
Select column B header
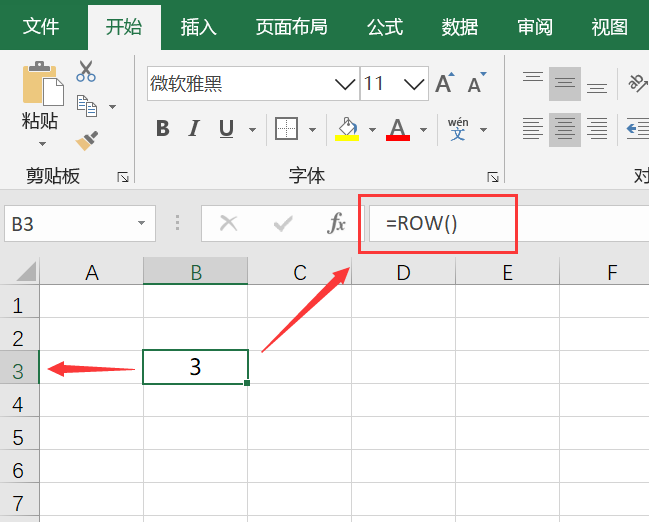pos(195,272)
